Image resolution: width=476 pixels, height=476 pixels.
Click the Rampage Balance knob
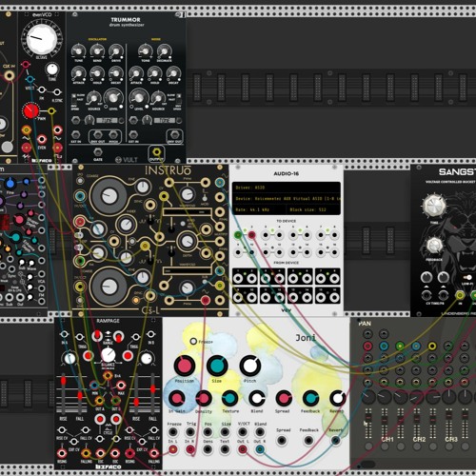108,355
